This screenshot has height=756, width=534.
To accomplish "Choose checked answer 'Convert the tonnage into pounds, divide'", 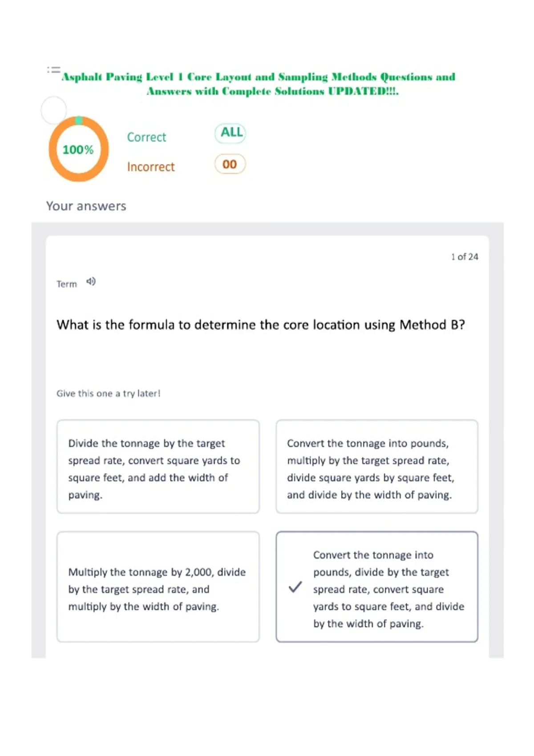I will [x=377, y=587].
